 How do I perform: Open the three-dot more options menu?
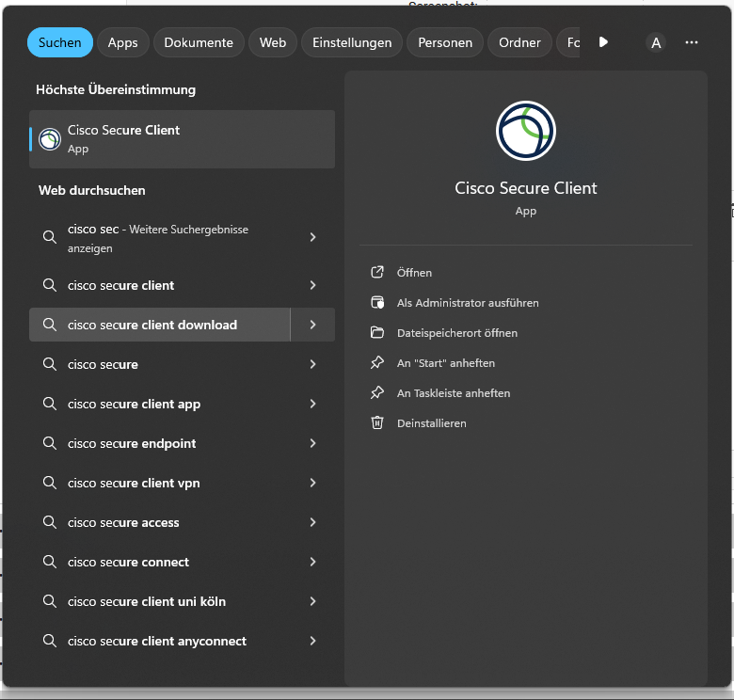point(692,42)
